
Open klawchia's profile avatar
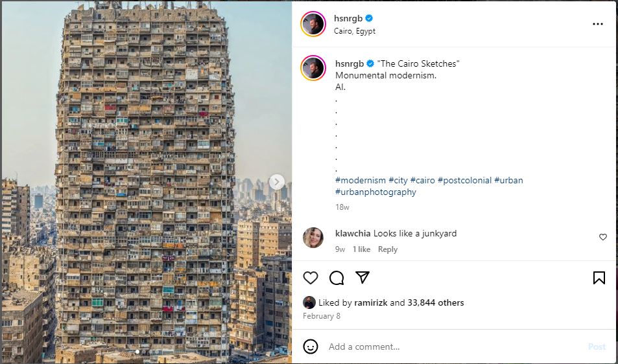pyautogui.click(x=313, y=238)
